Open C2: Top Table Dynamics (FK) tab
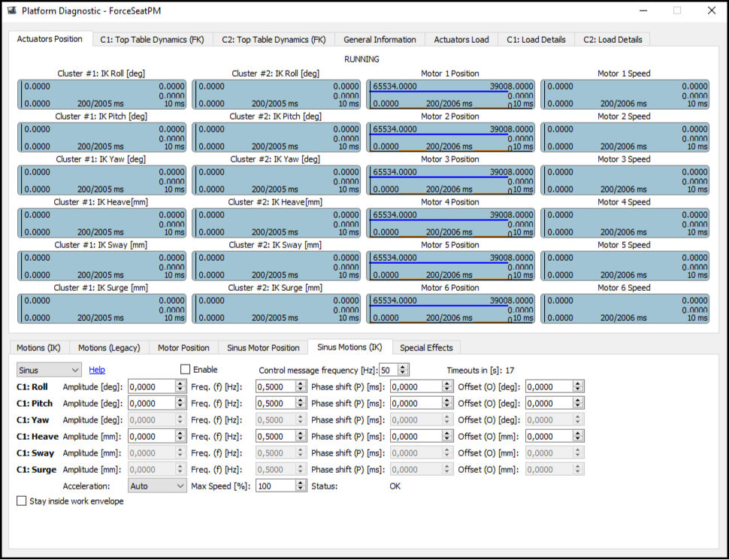Viewport: 729px width, 560px height. point(274,40)
